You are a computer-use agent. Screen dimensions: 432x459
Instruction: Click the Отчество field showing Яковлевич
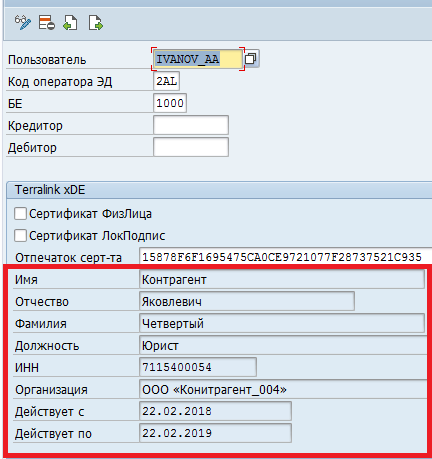coord(247,301)
